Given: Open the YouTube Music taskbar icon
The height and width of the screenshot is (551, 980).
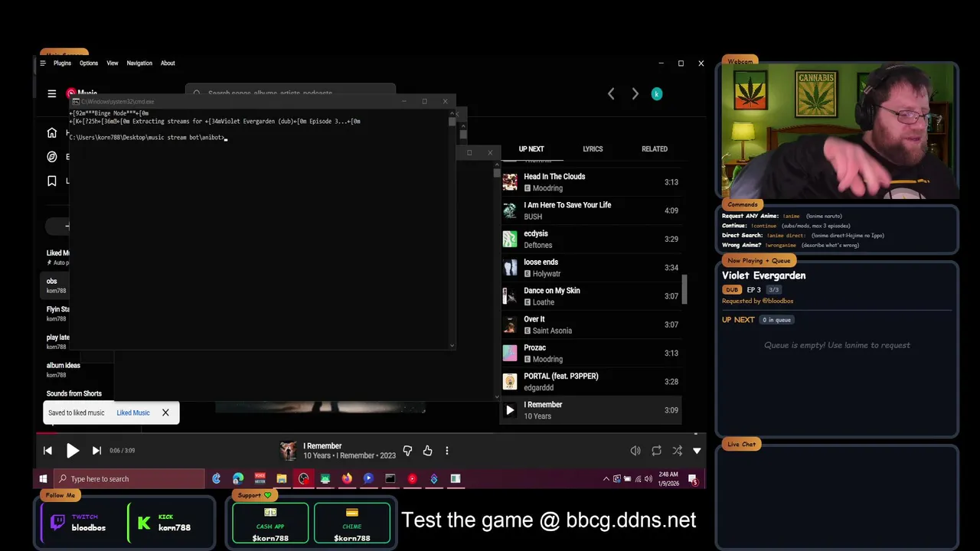Looking at the screenshot, I should 412,479.
